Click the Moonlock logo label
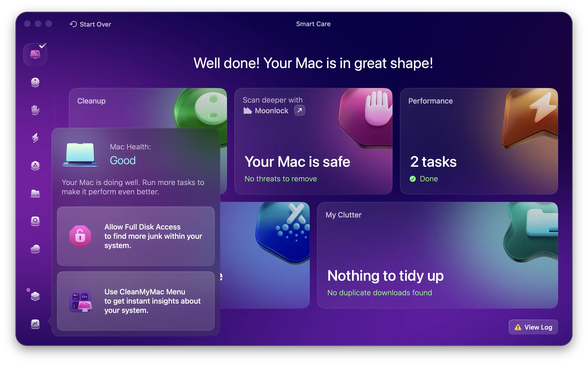This screenshot has width=588, height=365. click(x=266, y=110)
